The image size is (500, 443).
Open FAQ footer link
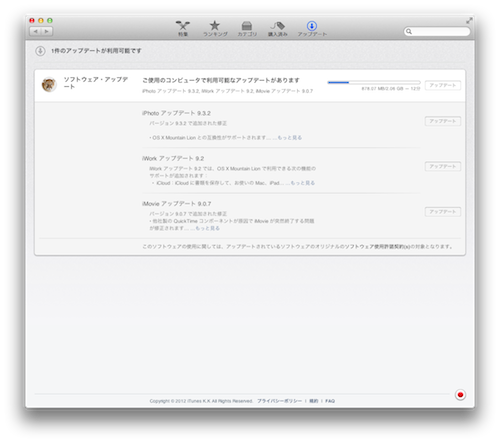(x=330, y=401)
